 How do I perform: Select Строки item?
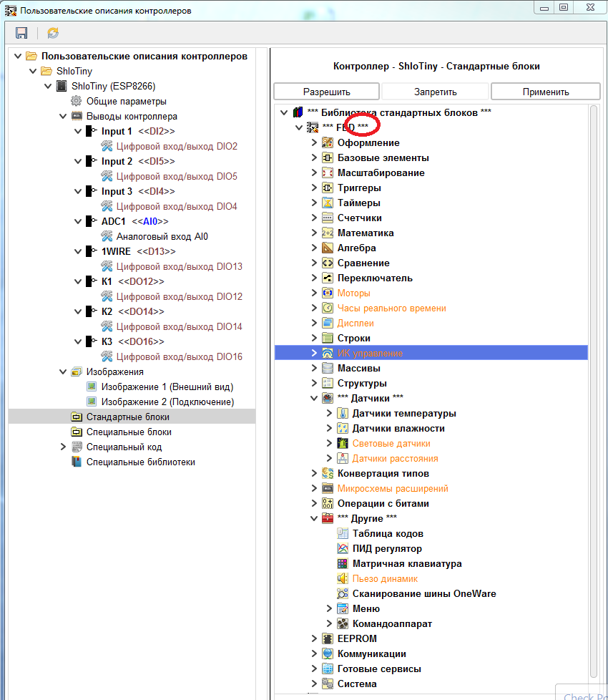click(x=354, y=338)
